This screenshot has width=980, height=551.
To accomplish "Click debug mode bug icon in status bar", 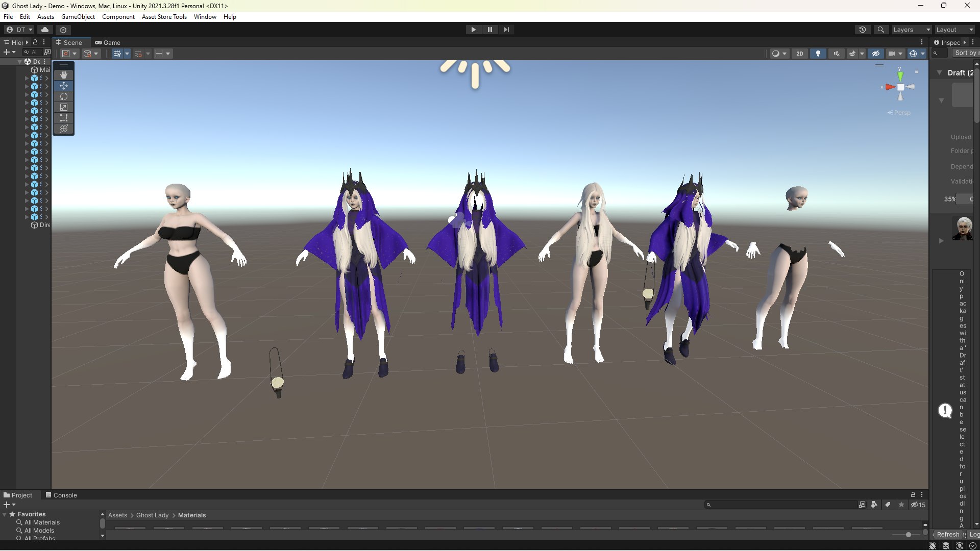I will [x=933, y=546].
